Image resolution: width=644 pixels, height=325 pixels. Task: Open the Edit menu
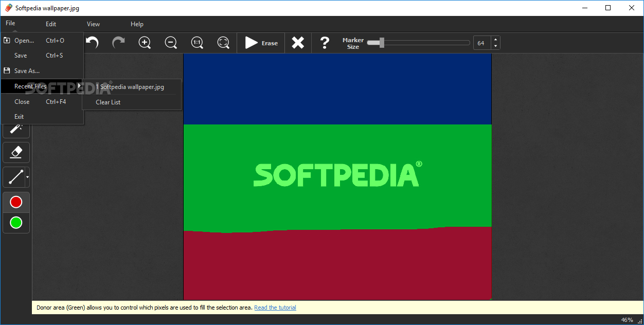tap(50, 24)
